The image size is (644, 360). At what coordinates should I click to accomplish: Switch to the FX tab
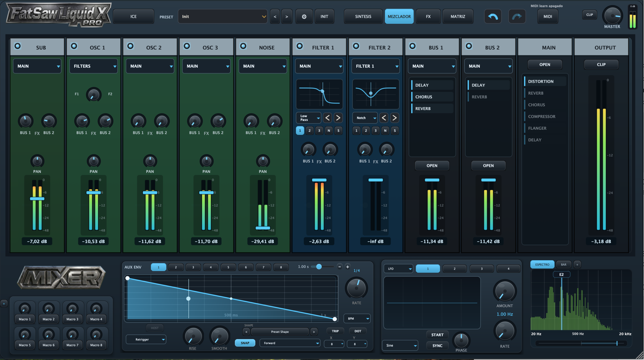point(428,17)
